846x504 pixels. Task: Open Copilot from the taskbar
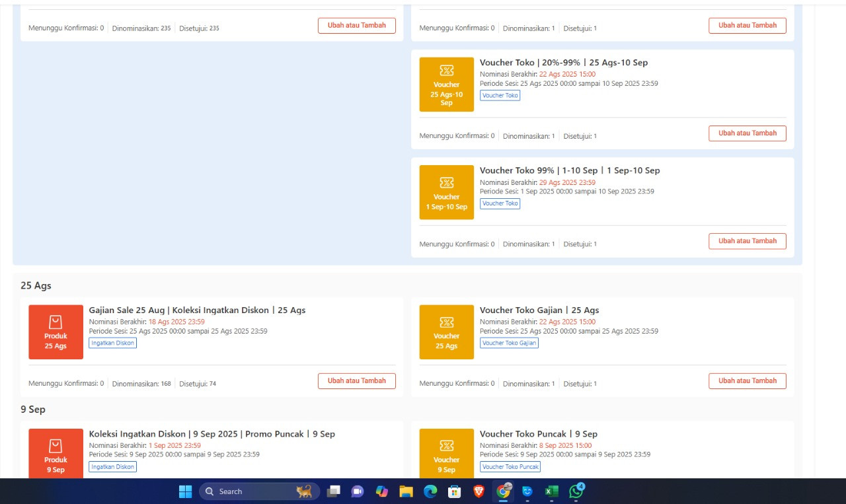(381, 491)
